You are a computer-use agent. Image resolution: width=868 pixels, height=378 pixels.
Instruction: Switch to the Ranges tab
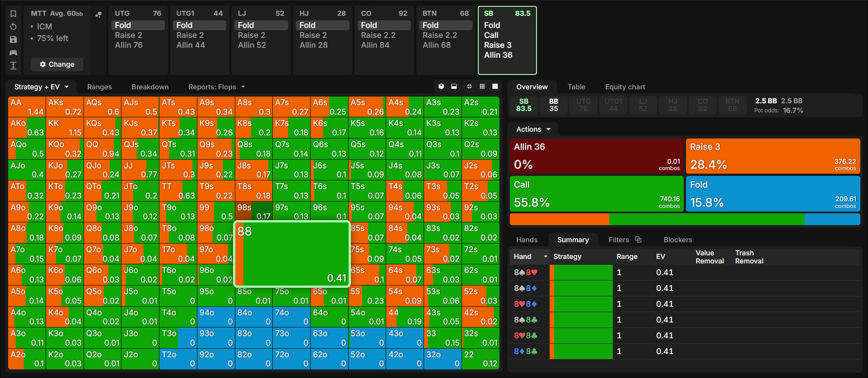(99, 87)
